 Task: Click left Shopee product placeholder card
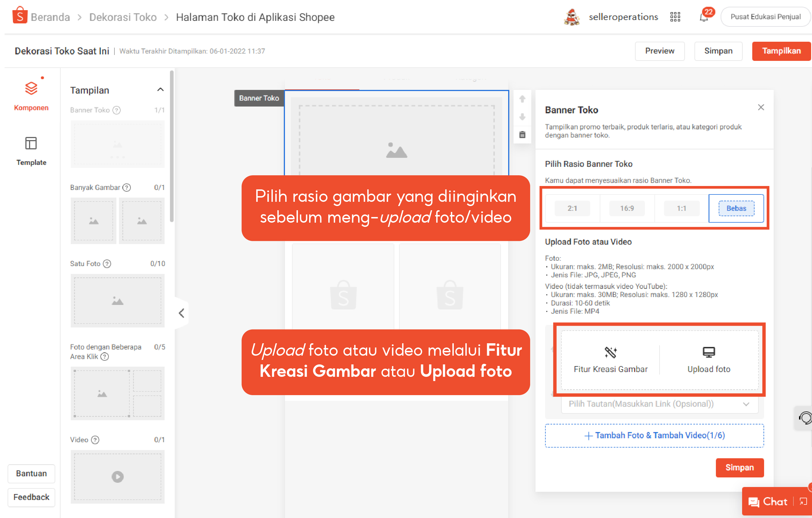(343, 287)
